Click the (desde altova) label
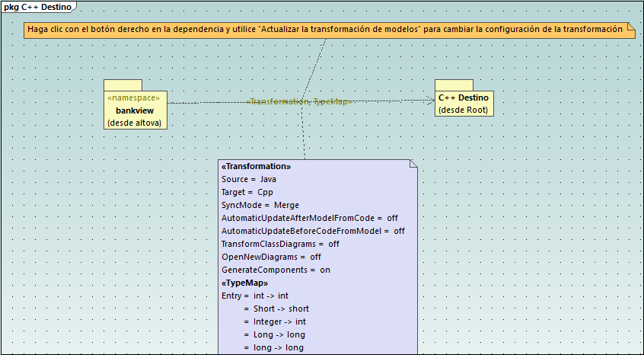The width and height of the screenshot is (644, 355). pyautogui.click(x=135, y=123)
